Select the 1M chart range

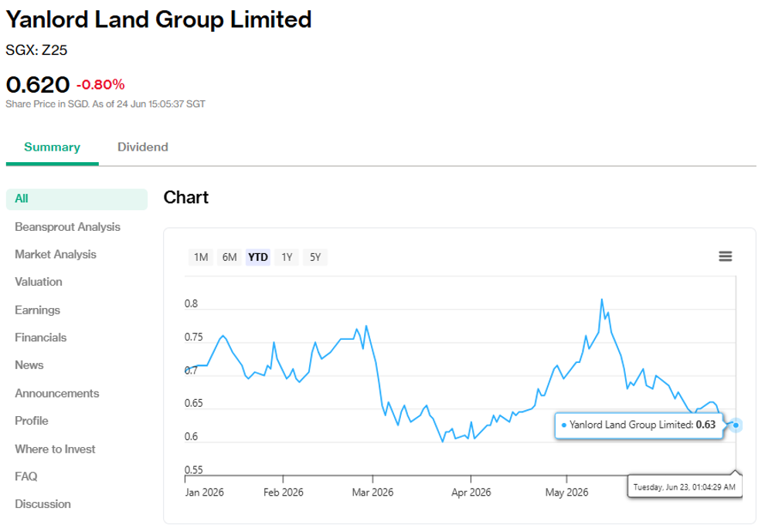pos(201,257)
